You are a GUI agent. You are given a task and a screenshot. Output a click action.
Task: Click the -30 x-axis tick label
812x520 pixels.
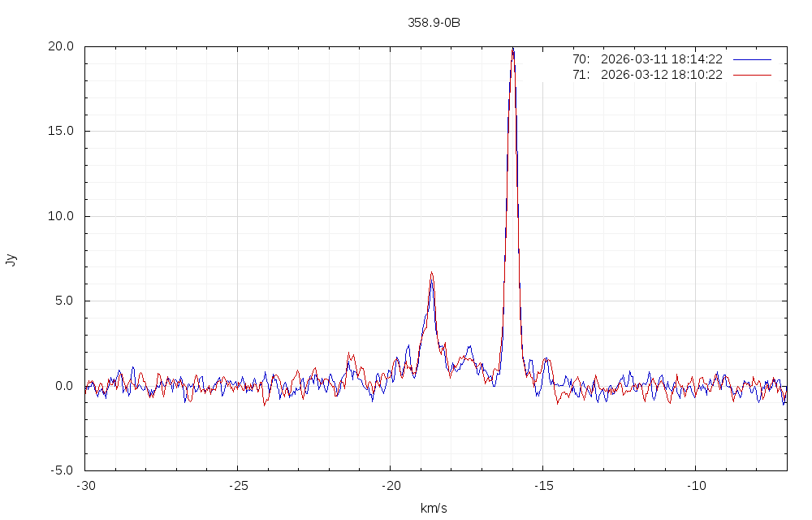(x=85, y=486)
